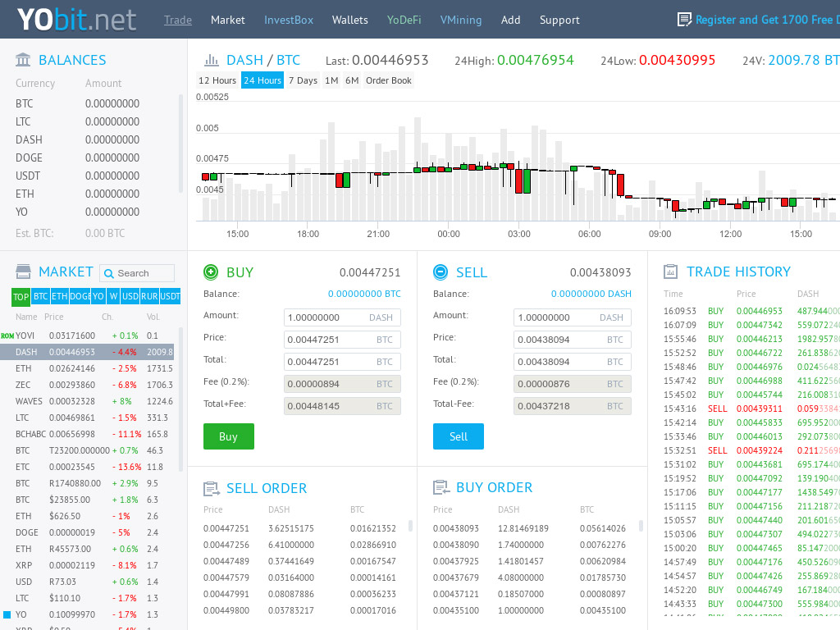The height and width of the screenshot is (630, 840).
Task: Click the Buy Amount DASH field
Action: coord(342,317)
